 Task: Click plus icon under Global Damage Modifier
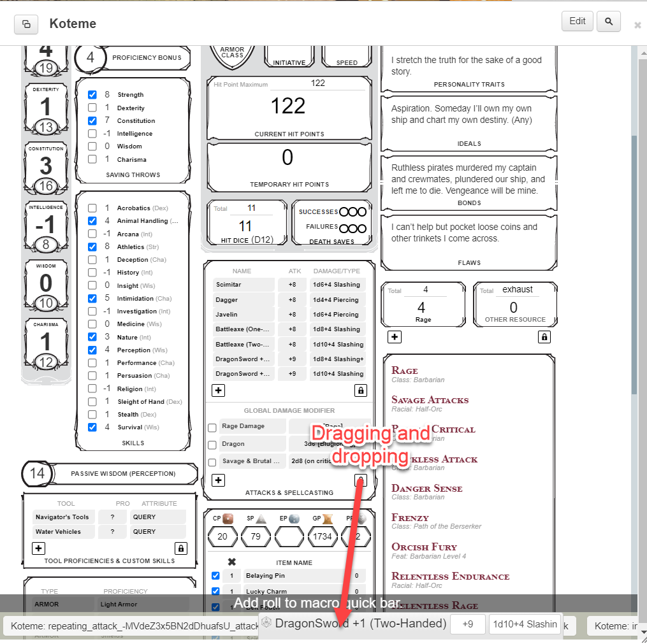coord(218,480)
